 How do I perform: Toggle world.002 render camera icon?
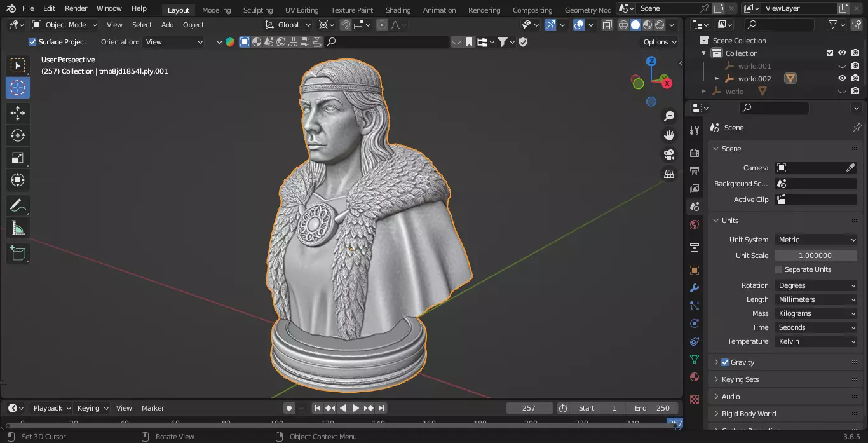855,79
